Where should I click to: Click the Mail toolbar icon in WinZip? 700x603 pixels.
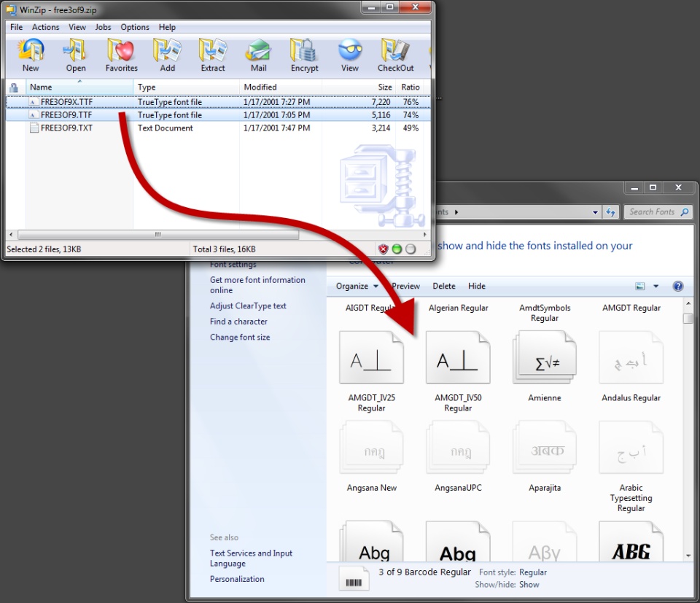(x=258, y=50)
